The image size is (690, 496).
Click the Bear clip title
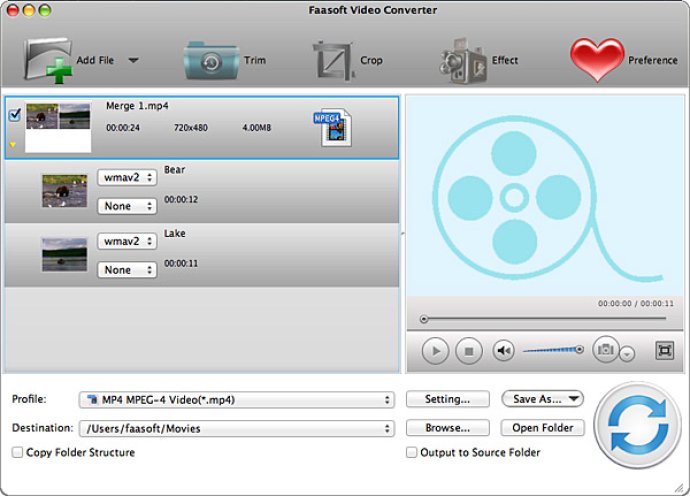(x=174, y=170)
